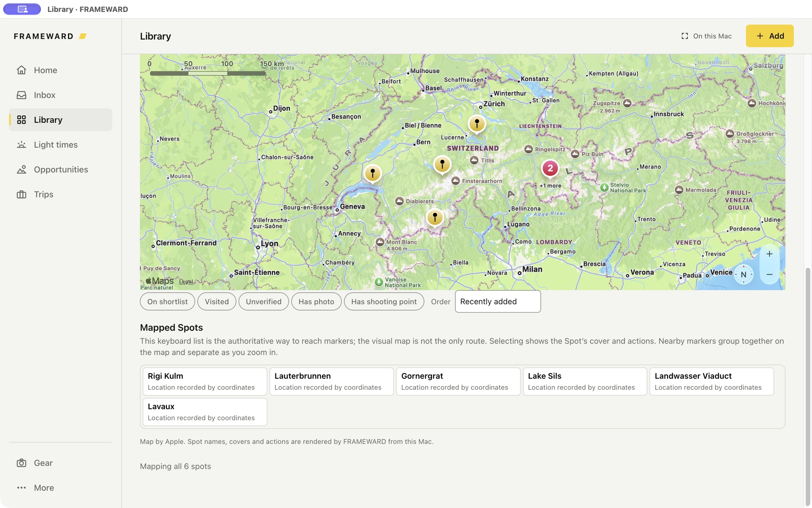Click the Gear camera icon

22,463
